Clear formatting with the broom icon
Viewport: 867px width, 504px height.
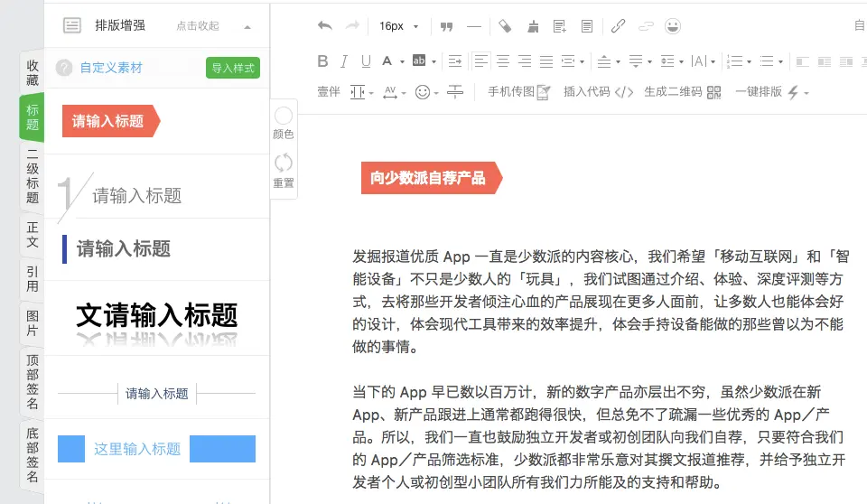533,26
